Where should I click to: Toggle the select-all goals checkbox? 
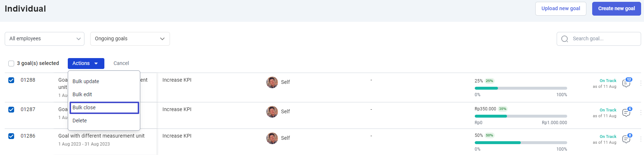tap(11, 64)
